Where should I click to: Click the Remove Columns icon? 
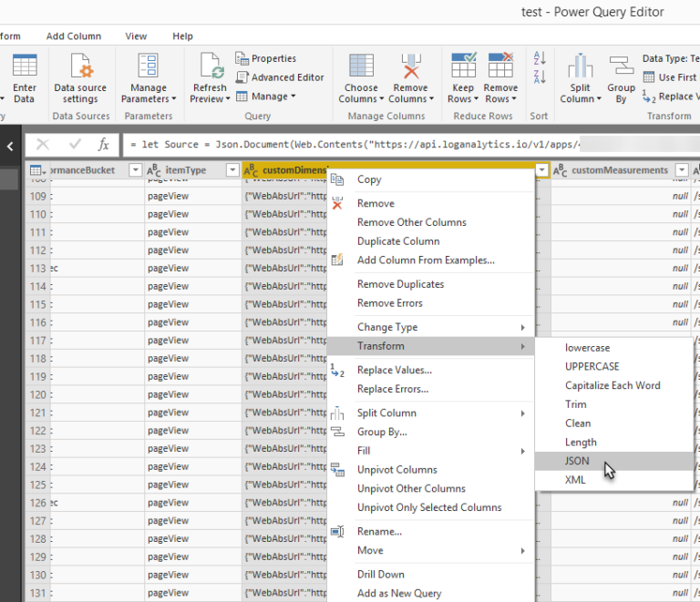point(411,66)
